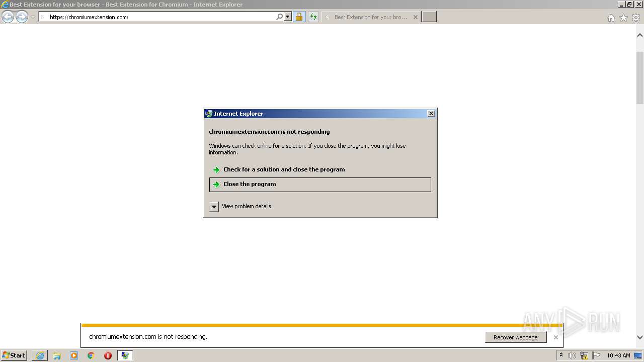The image size is (644, 362).
Task: Open the Windows Start menu
Action: (14, 355)
